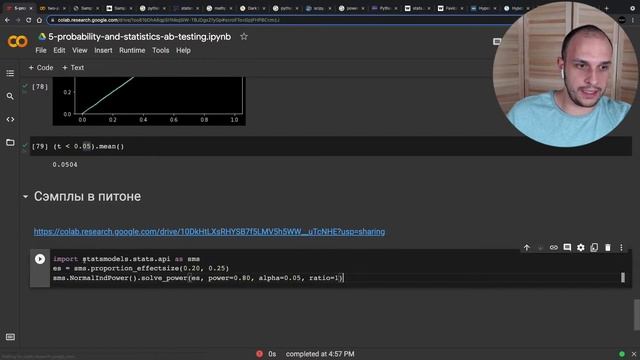Go back with browser back arrow

pos(7,20)
